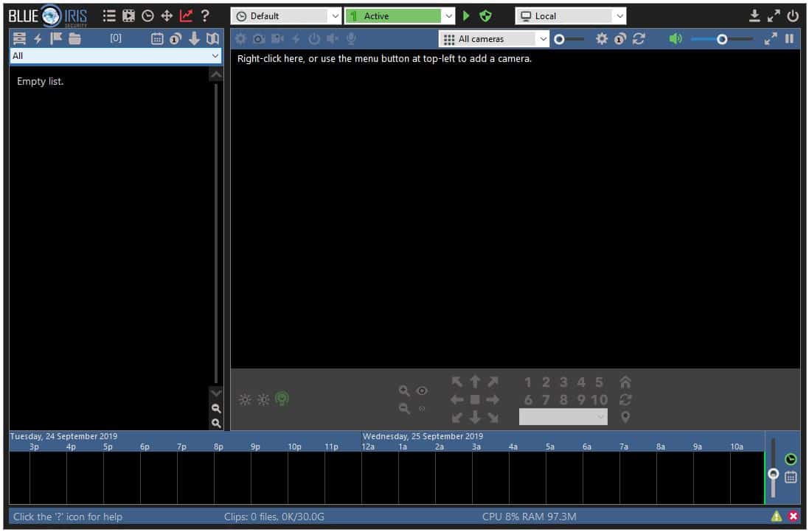Click the yellow warning status icon

[777, 517]
